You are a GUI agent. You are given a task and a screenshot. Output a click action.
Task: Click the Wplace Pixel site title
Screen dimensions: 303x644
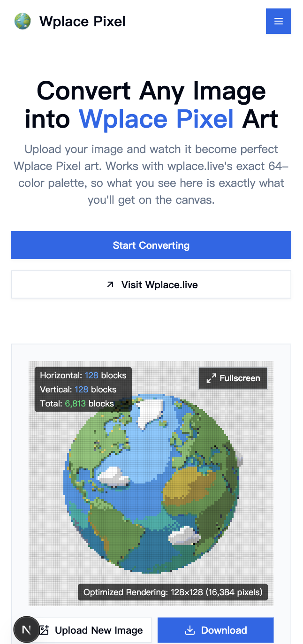click(83, 21)
